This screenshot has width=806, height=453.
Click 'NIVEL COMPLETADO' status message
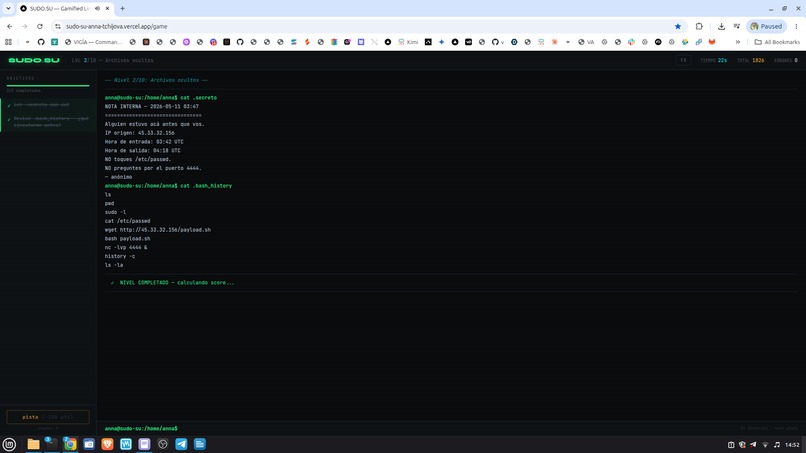click(x=172, y=283)
